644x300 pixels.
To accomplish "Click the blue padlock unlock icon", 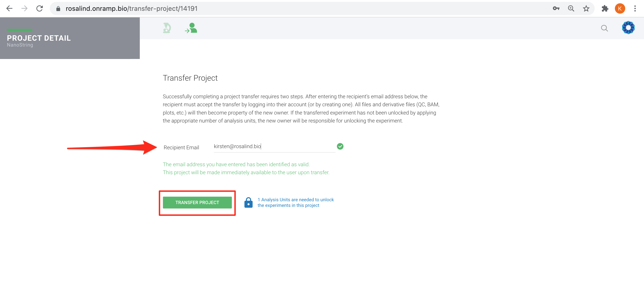I will (x=248, y=202).
